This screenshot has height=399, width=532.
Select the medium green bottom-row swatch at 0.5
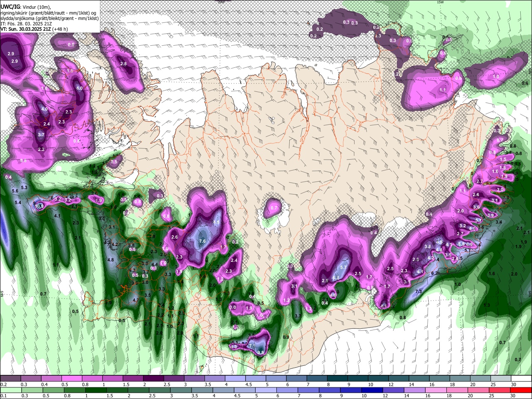54,390
